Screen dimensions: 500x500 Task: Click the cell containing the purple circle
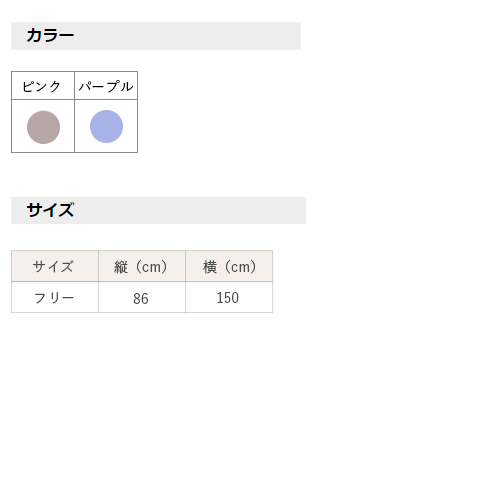pyautogui.click(x=106, y=126)
